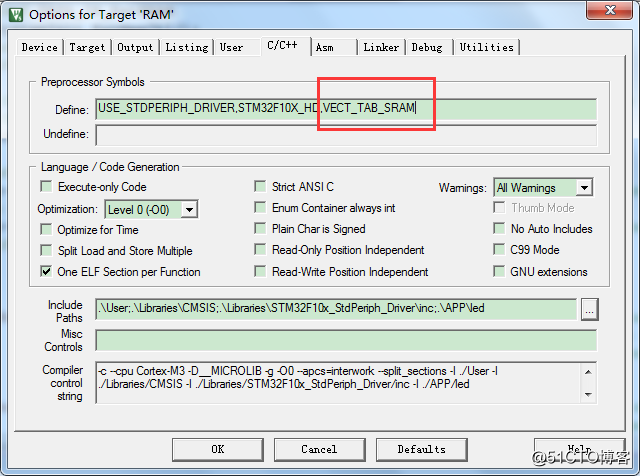Click in the Define symbols field
This screenshot has width=640, height=476.
[346, 109]
